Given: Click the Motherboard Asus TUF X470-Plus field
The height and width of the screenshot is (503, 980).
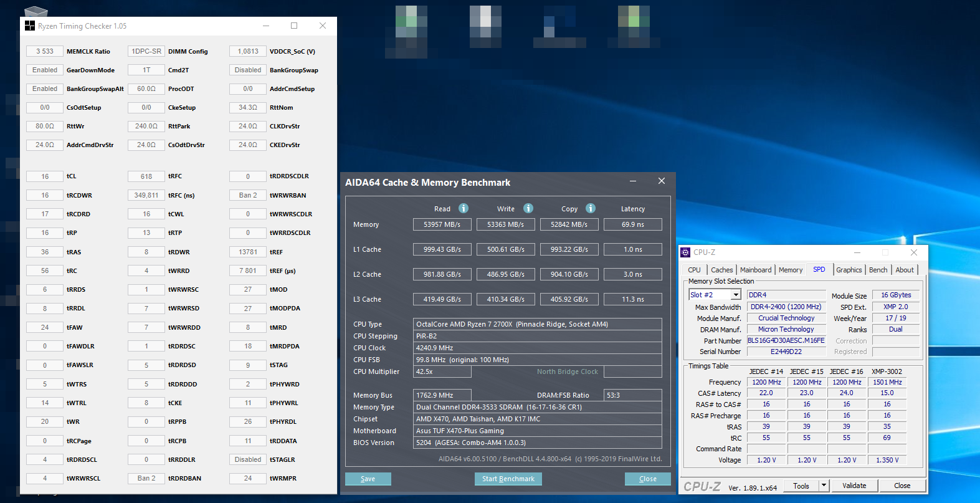Looking at the screenshot, I should (x=538, y=431).
